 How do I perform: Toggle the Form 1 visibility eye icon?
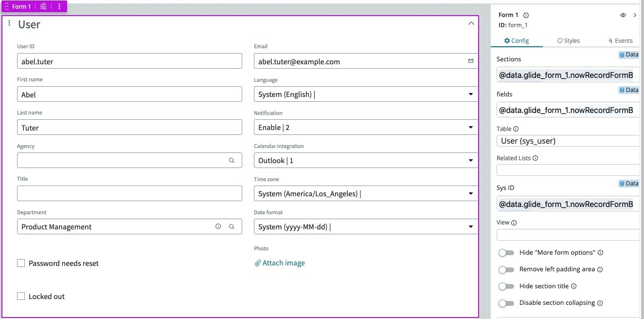point(623,15)
